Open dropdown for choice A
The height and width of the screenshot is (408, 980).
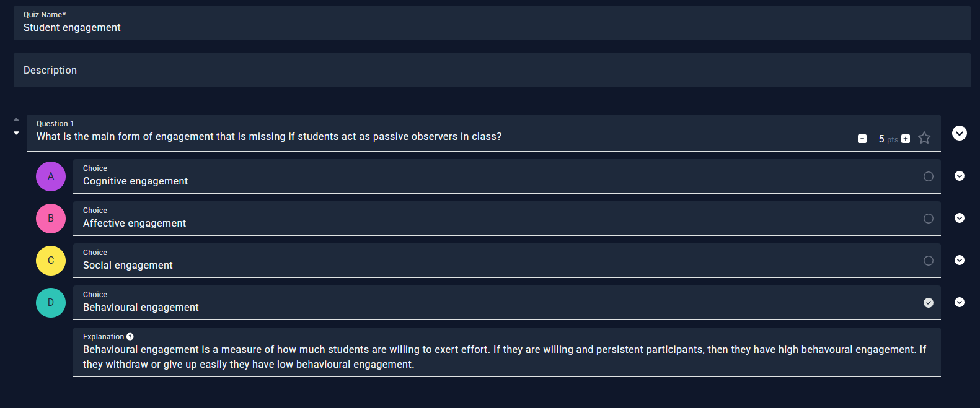960,176
